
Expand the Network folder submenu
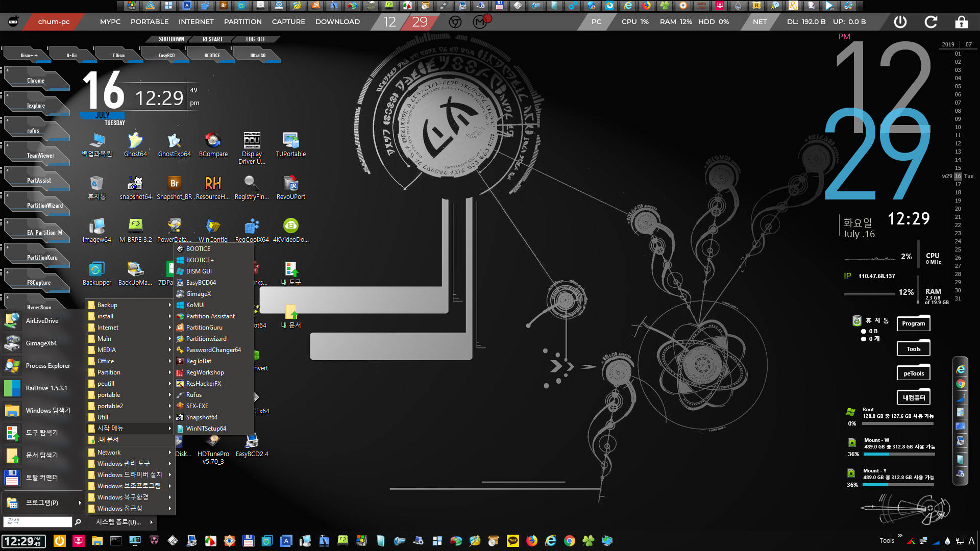point(130,453)
